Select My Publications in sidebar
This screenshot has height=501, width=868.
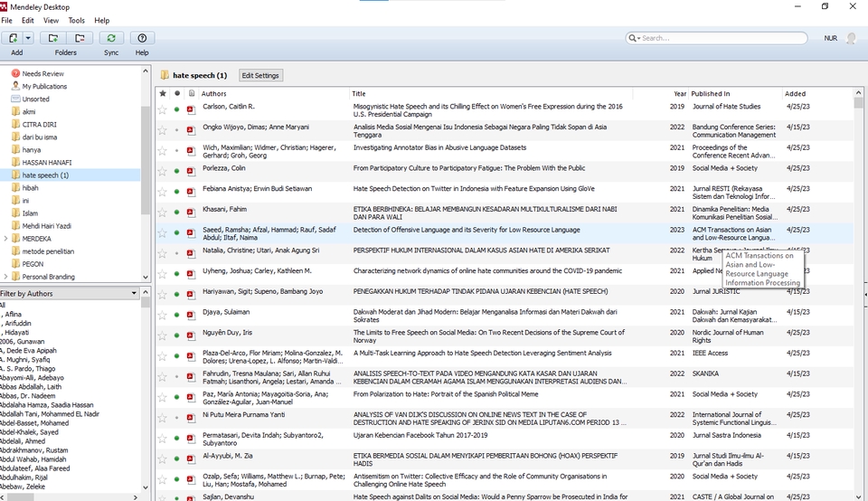pos(44,86)
